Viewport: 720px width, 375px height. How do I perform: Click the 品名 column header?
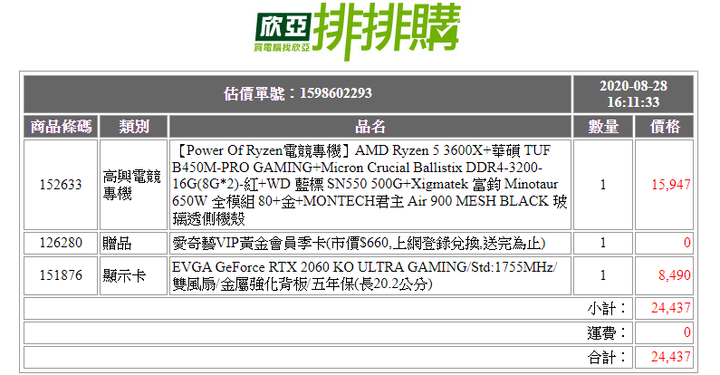click(370, 127)
